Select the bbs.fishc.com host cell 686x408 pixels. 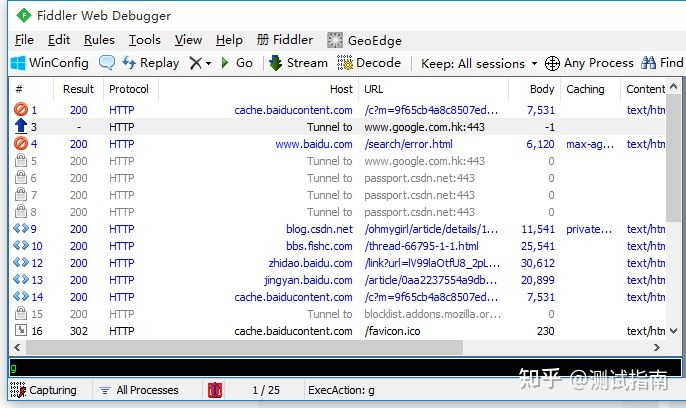(319, 246)
